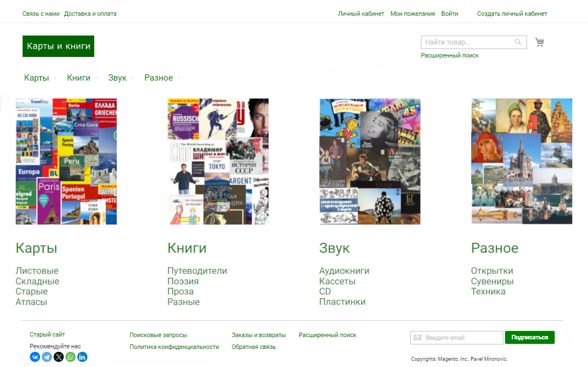This screenshot has height=367, width=588.
Task: Select the Складные subcategory
Action: coord(37,281)
